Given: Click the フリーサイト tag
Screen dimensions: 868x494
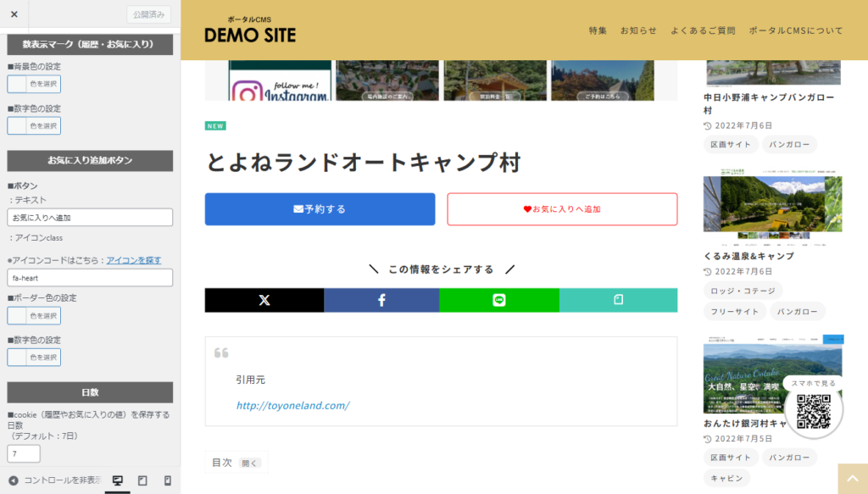Looking at the screenshot, I should 735,312.
